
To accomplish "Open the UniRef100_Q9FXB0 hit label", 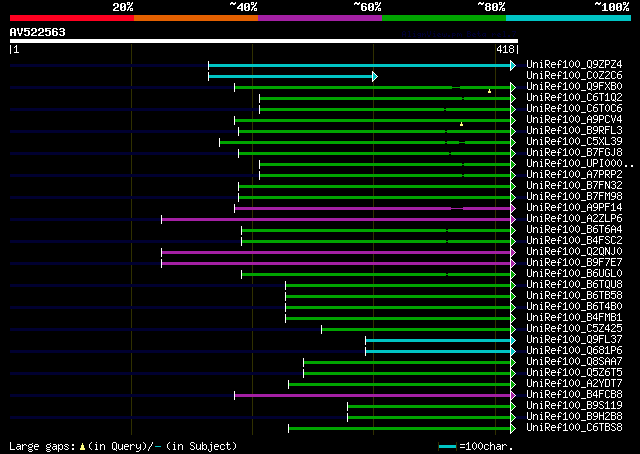I will click(x=574, y=87).
